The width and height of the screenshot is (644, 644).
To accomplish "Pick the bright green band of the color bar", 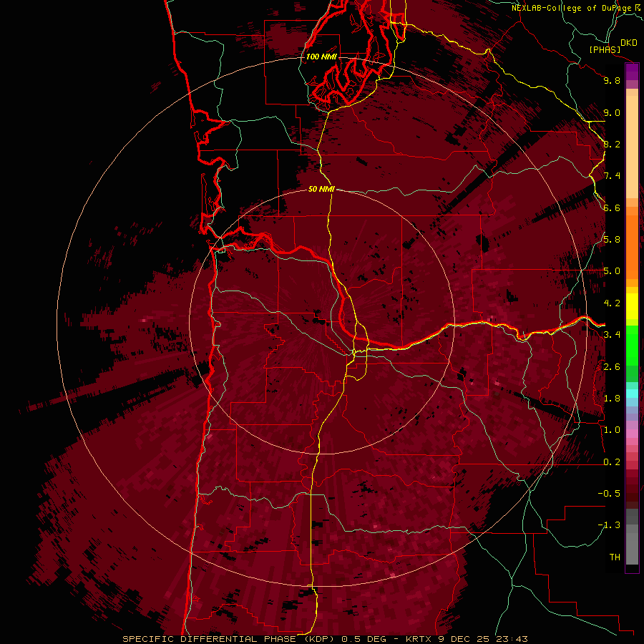I will 632,345.
